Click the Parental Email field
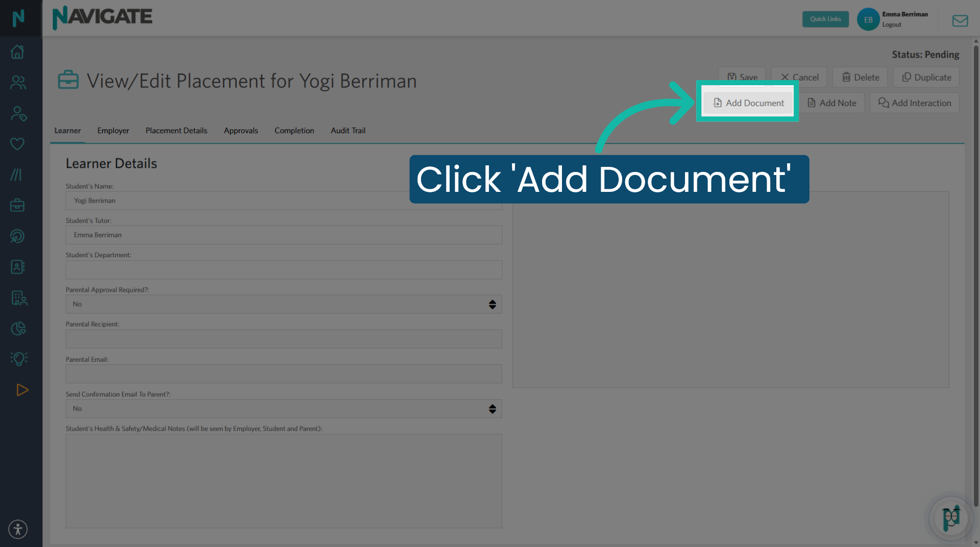This screenshot has width=980, height=547. 284,374
